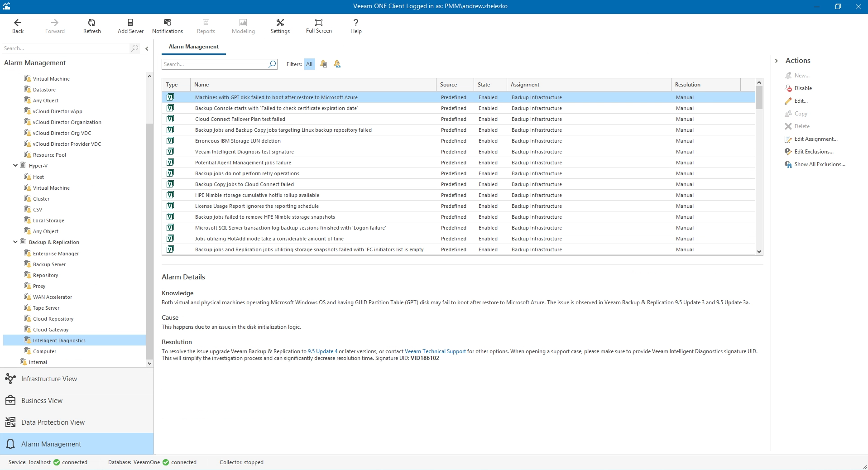Select the Cloud Gateway tree item
This screenshot has height=470, width=868.
pos(51,330)
